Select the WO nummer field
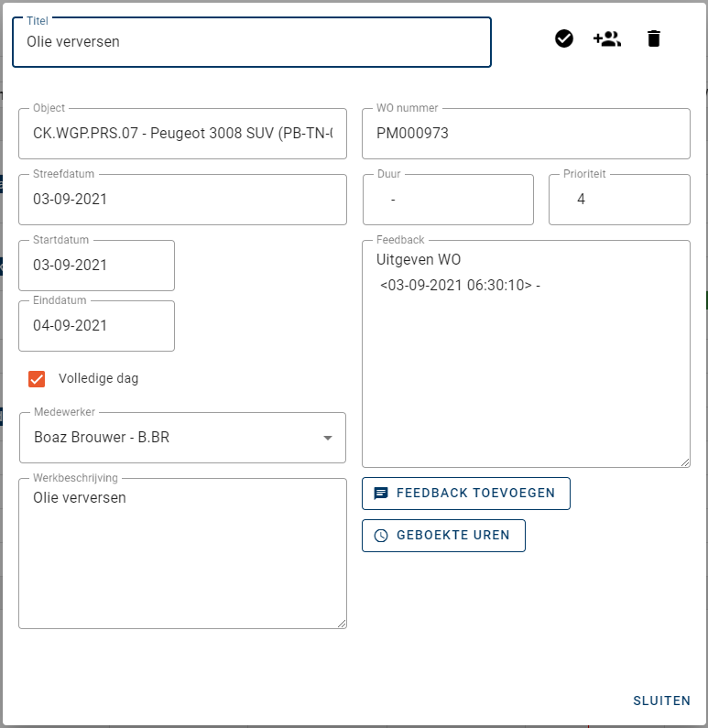 (526, 134)
